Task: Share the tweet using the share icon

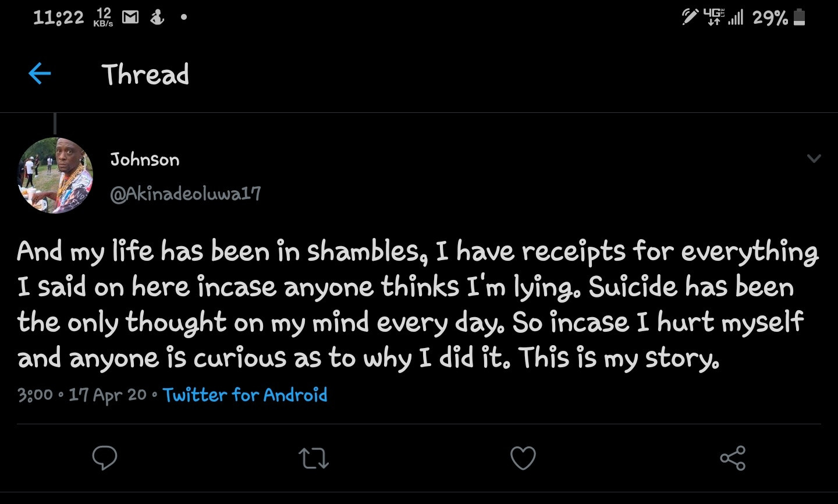Action: (x=732, y=458)
